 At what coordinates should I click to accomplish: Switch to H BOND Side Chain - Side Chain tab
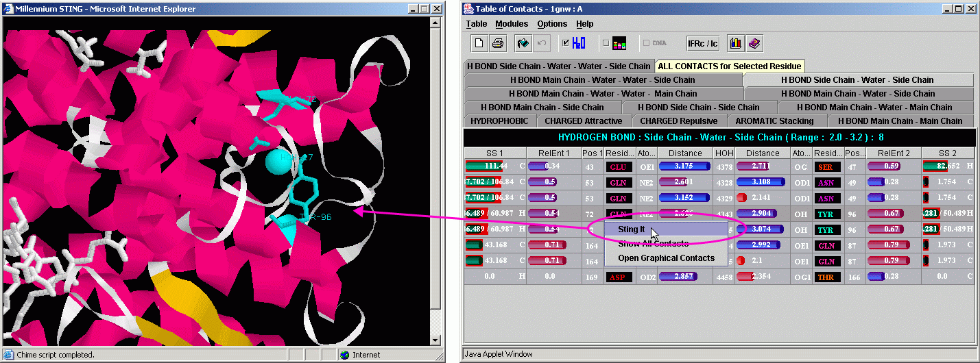[699, 108]
